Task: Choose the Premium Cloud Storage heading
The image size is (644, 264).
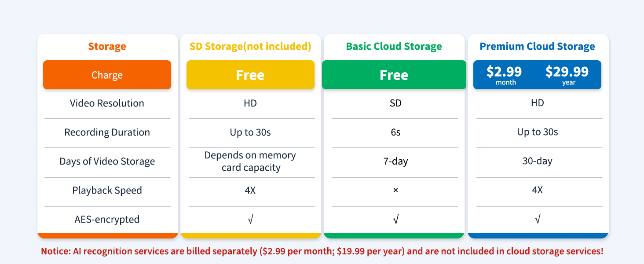Action: (537, 46)
